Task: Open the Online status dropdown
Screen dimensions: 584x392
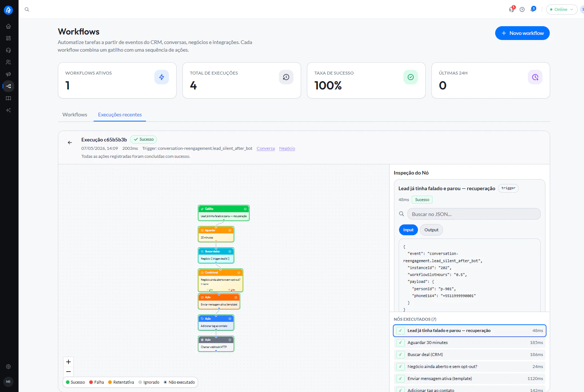Action: click(561, 9)
